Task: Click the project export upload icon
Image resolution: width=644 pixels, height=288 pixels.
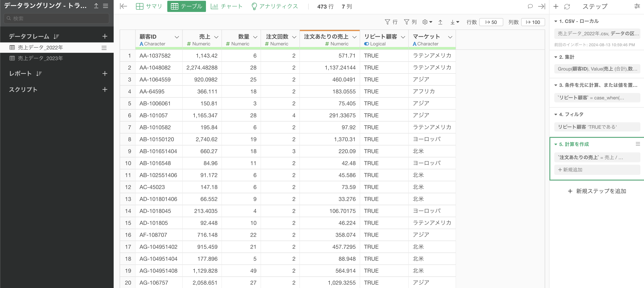Action: click(96, 6)
